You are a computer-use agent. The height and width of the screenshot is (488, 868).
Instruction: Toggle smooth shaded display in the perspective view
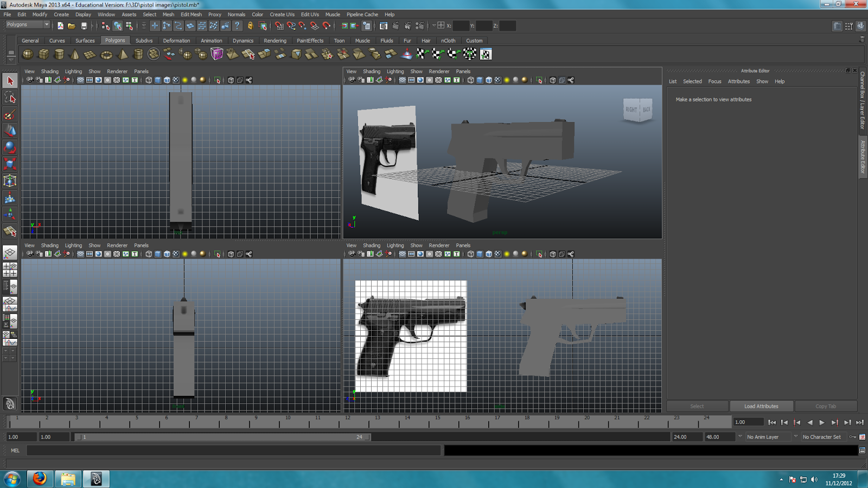[480, 80]
